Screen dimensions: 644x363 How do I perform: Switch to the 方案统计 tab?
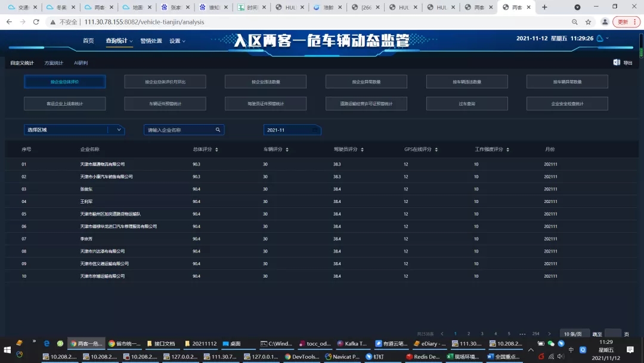click(54, 63)
